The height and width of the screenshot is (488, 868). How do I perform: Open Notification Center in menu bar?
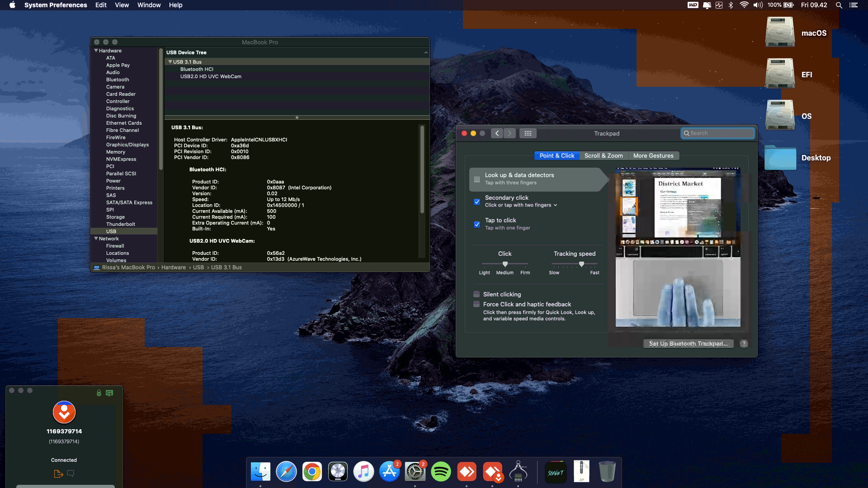[x=853, y=5]
